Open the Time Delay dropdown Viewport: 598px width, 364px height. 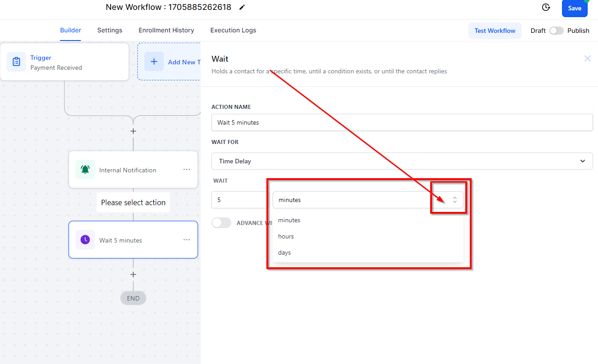tap(402, 161)
